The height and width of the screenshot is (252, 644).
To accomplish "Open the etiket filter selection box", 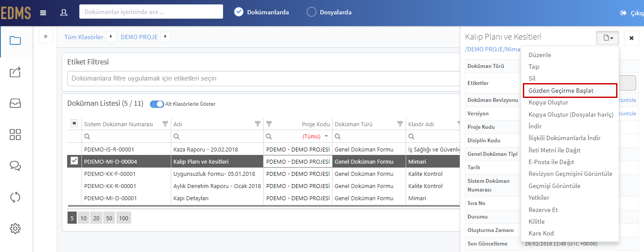I will point(264,78).
